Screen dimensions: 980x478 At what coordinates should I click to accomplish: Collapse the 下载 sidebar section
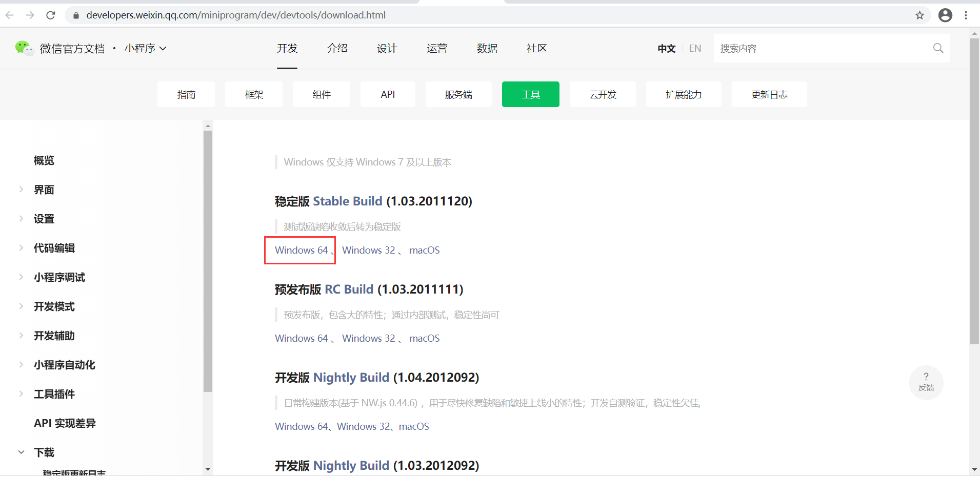(21, 452)
